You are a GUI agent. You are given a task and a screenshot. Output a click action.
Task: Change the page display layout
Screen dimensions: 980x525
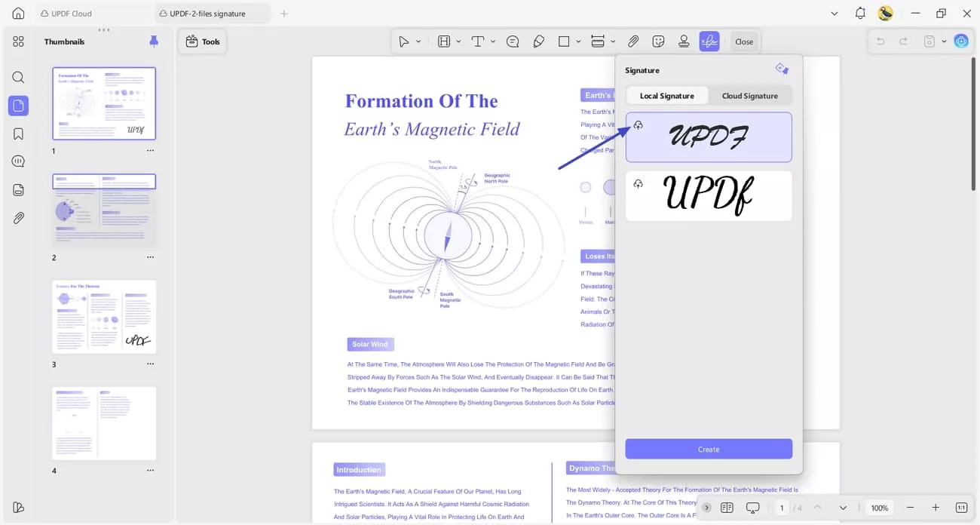(x=727, y=508)
